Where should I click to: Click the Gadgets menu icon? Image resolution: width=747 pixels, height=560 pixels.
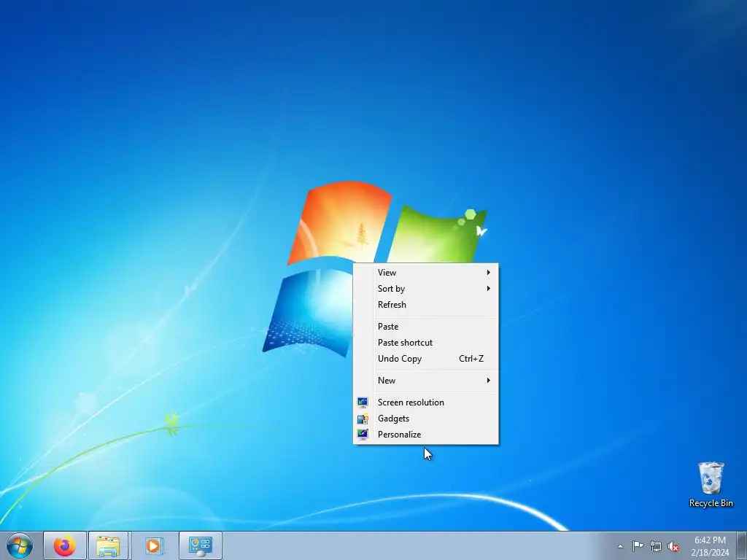coord(363,419)
